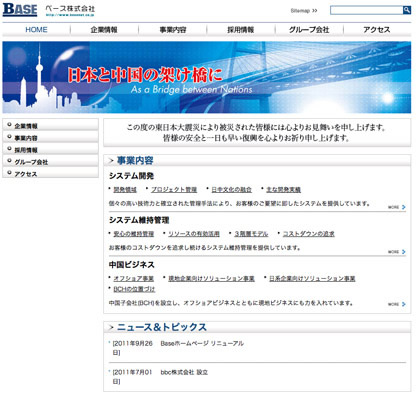Click the BASE company logo
This screenshot has height=397, width=416.
20,9
